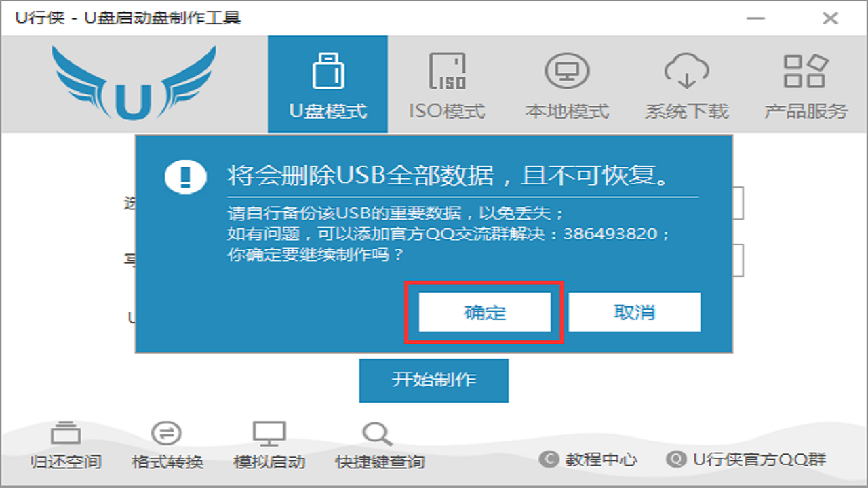The image size is (868, 488).
Task: Open U行侠官方QQ群 via the Q icon
Action: pyautogui.click(x=673, y=459)
